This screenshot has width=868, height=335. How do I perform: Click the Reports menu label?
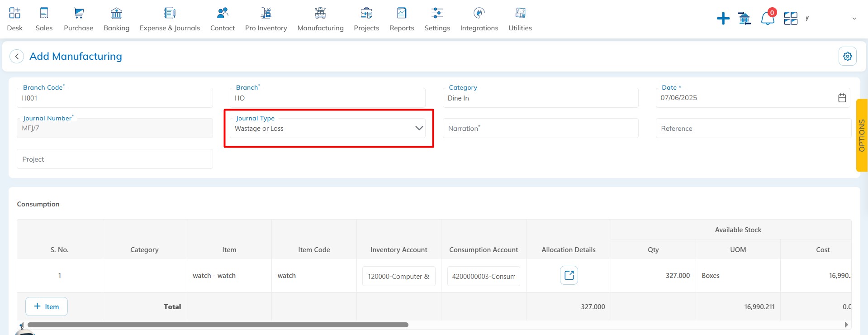click(x=402, y=28)
